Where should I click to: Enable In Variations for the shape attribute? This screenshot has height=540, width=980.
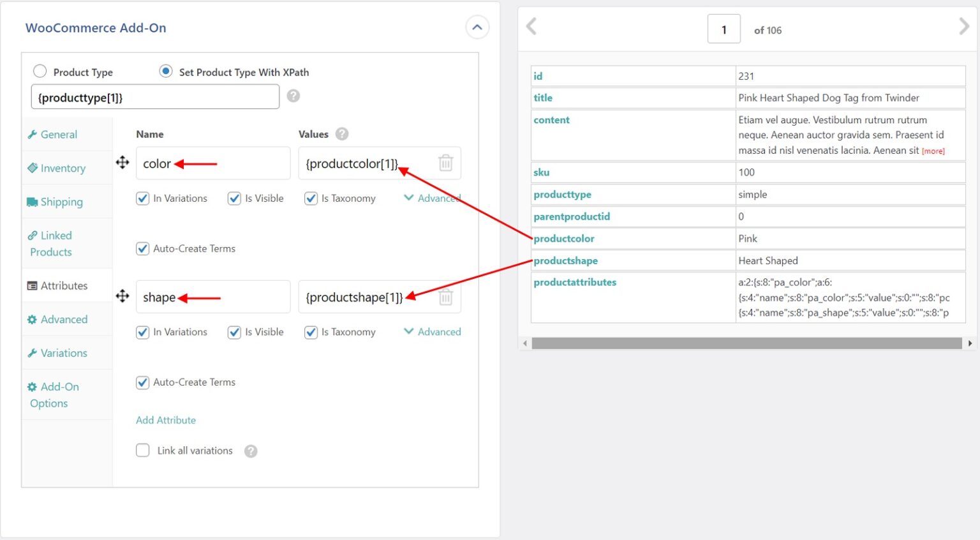[x=142, y=331]
